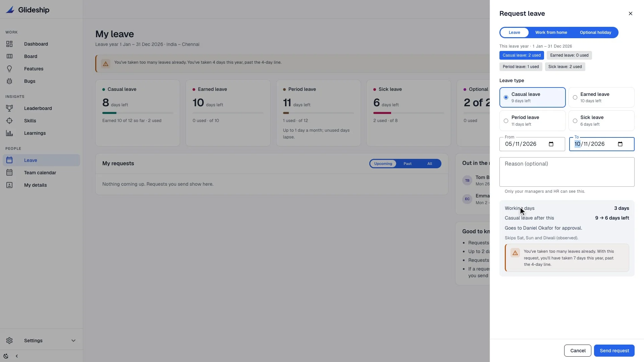Click Period leave: 1 used chip
The image size is (644, 362).
(521, 67)
